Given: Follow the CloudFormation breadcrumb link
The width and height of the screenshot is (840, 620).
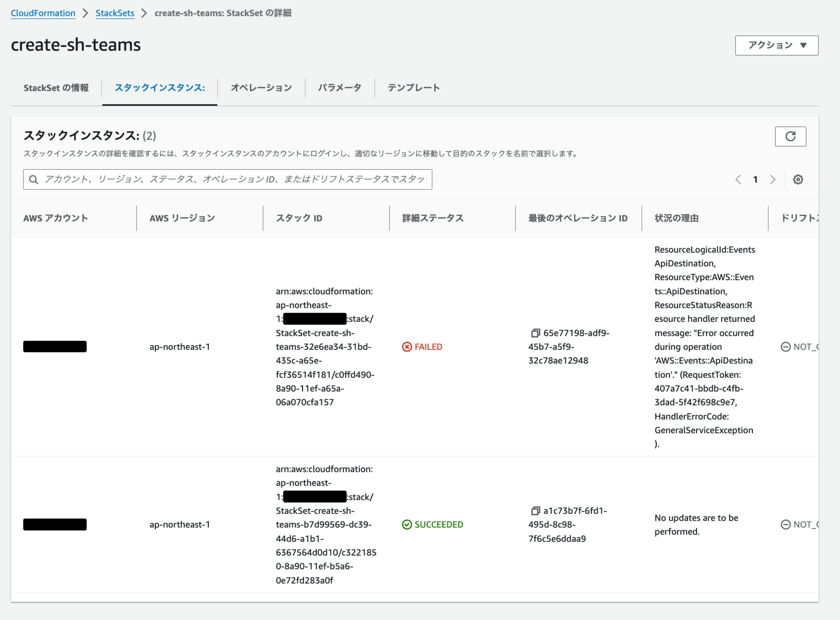Looking at the screenshot, I should 43,13.
